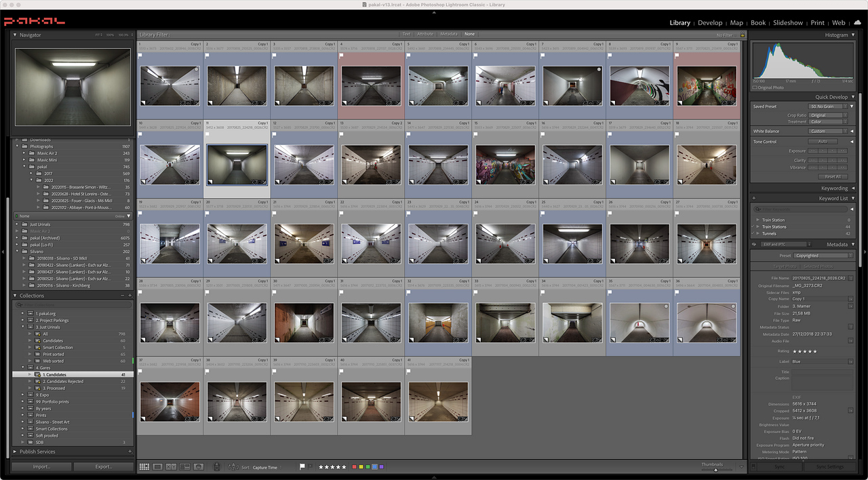Open People view from the bottom toolbar

pyautogui.click(x=199, y=467)
